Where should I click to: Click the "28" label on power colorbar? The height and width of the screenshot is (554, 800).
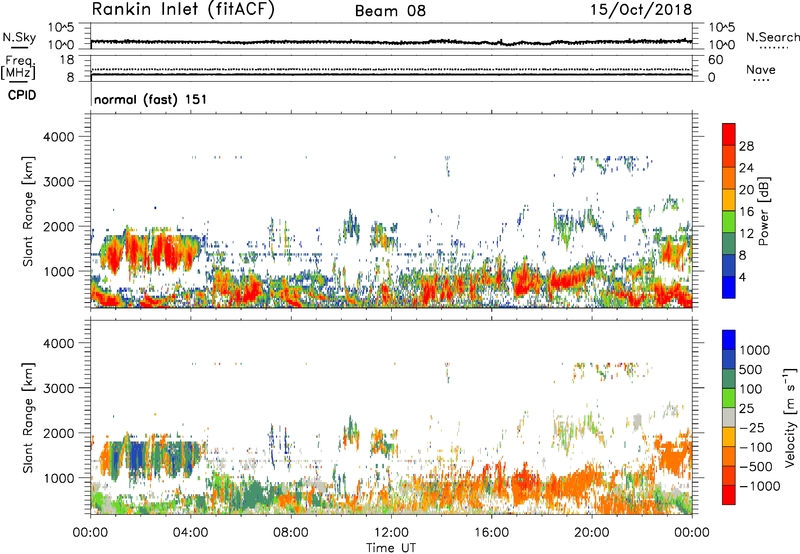point(746,146)
